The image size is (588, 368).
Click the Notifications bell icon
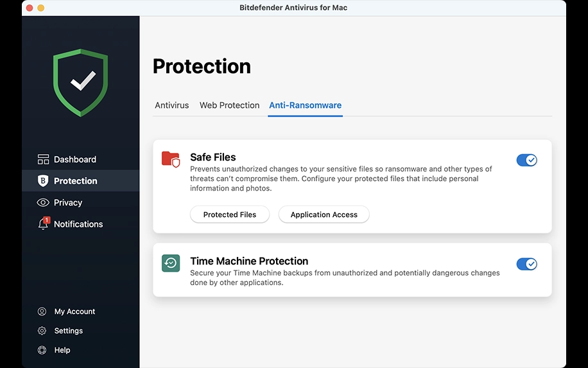pos(44,223)
